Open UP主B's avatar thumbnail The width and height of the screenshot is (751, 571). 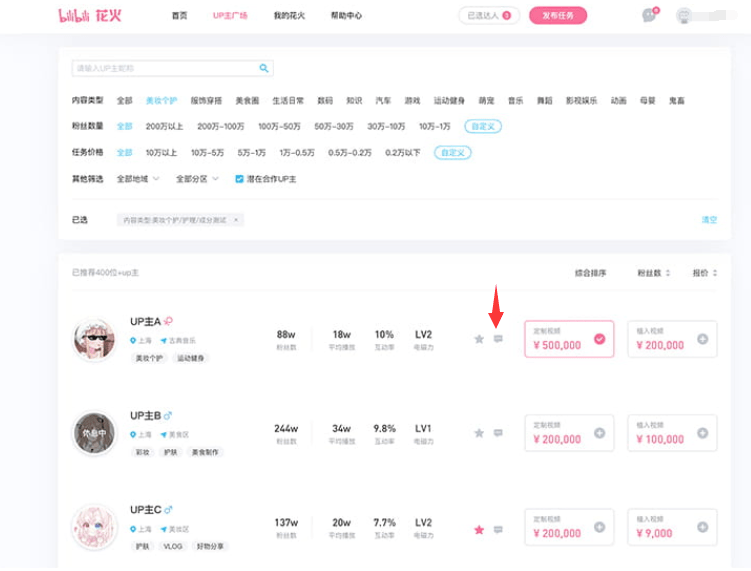(x=94, y=433)
